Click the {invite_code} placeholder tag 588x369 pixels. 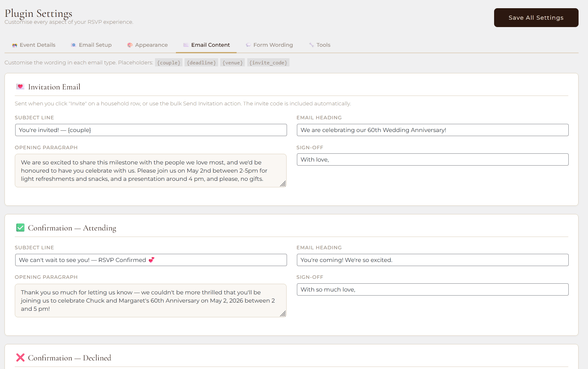268,63
